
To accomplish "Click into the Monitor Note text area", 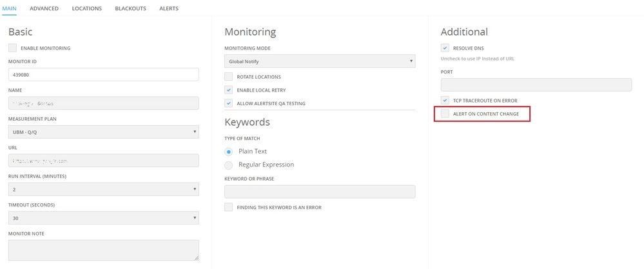I will pyautogui.click(x=103, y=250).
